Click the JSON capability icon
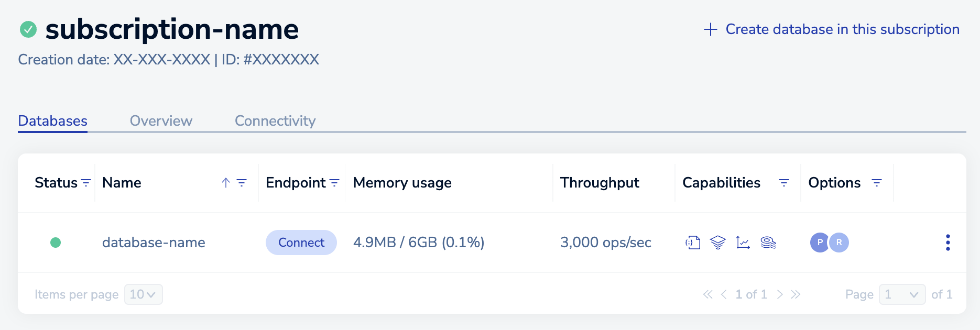 coord(693,243)
